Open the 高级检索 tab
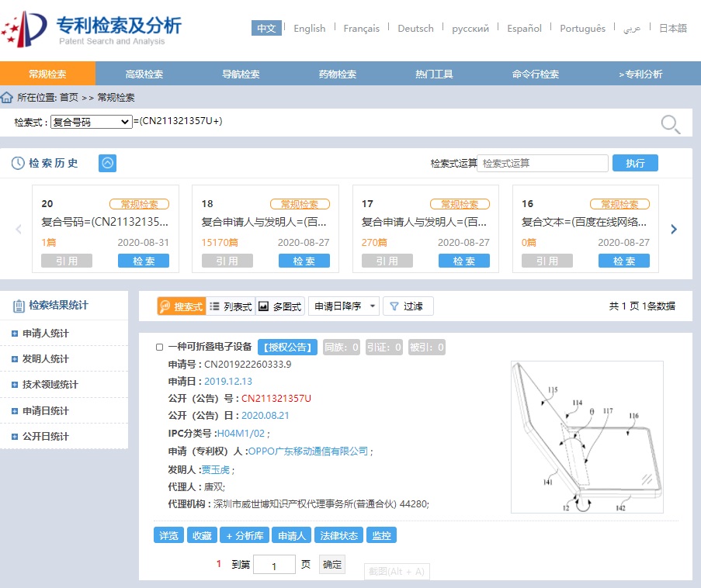This screenshot has height=588, width=701. (x=144, y=74)
